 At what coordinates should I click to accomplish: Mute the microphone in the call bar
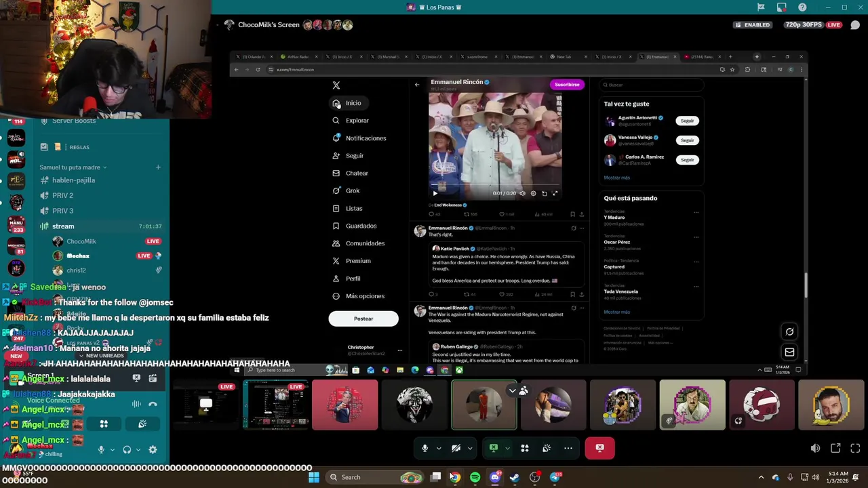pos(425,448)
